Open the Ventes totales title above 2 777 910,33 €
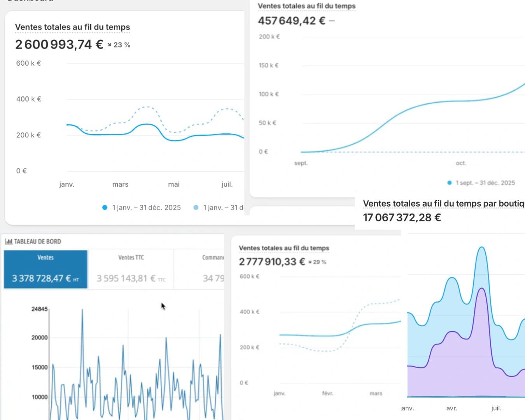Image resolution: width=525 pixels, height=420 pixels. click(x=284, y=248)
